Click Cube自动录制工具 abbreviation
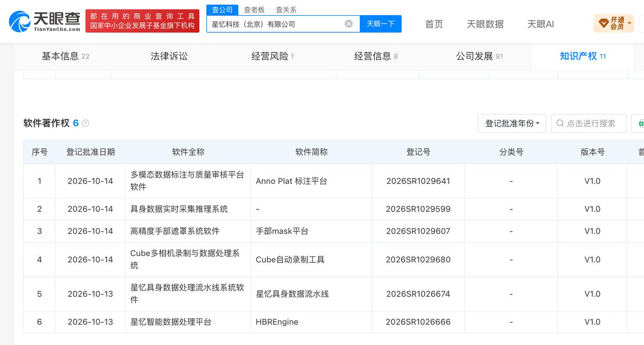This screenshot has height=345, width=644. click(x=290, y=259)
